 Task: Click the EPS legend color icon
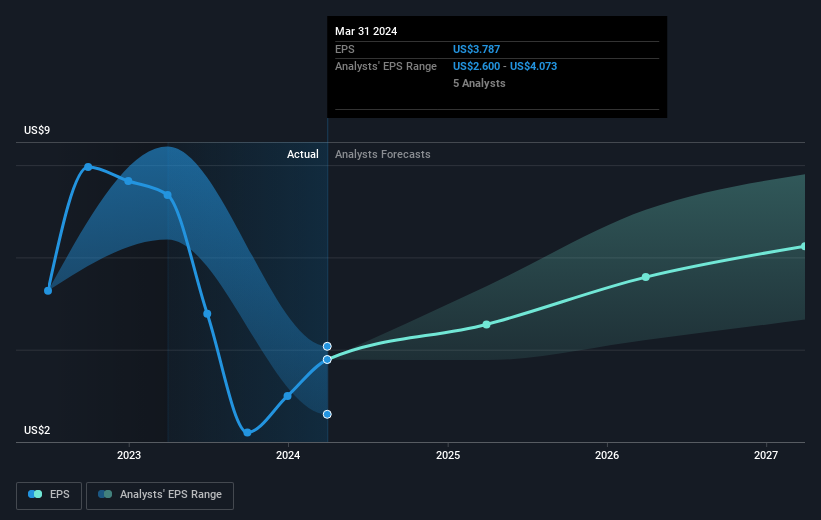(x=35, y=494)
